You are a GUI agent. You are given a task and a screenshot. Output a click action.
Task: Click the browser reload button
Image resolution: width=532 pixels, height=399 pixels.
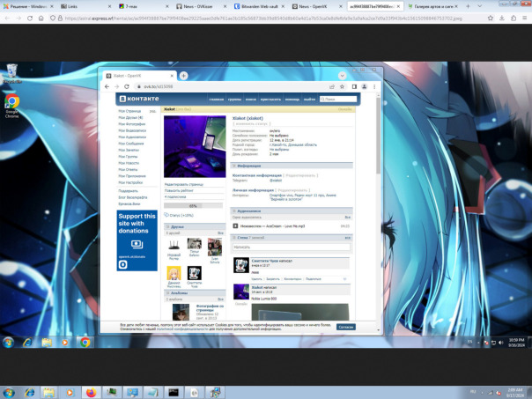(128, 87)
